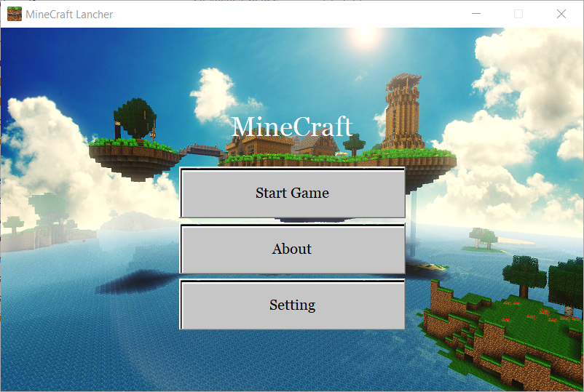Open the About button
This screenshot has height=392, width=584.
tap(293, 249)
